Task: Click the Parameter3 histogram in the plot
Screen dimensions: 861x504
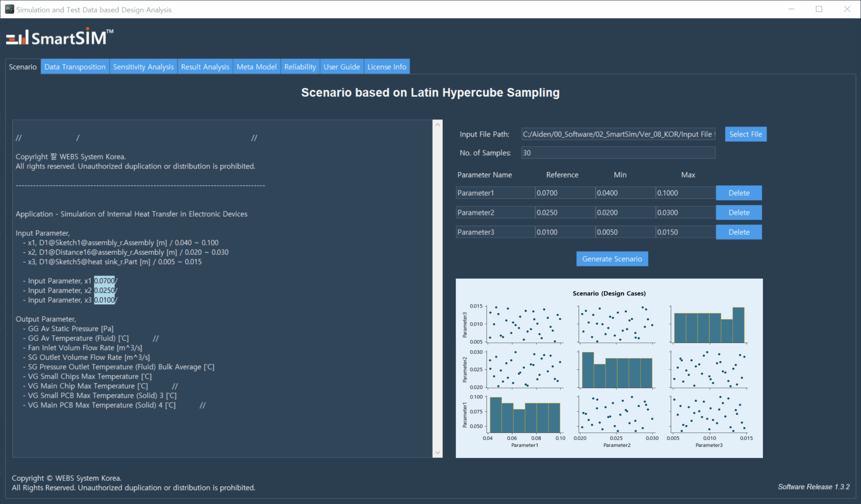Action: tap(709, 325)
